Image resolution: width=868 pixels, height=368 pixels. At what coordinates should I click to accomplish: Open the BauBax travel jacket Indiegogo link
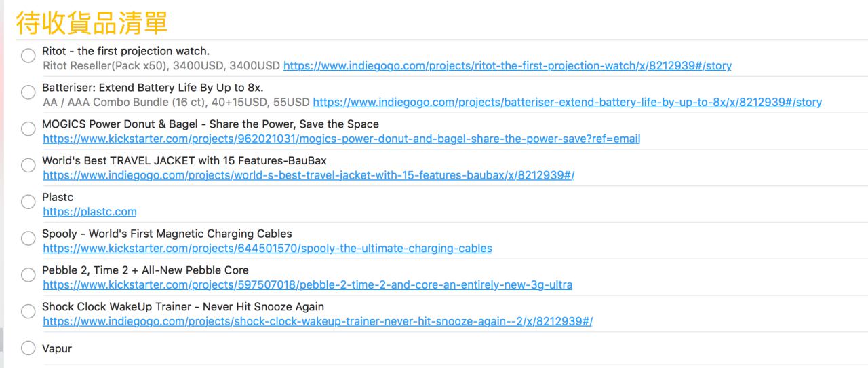pyautogui.click(x=309, y=176)
